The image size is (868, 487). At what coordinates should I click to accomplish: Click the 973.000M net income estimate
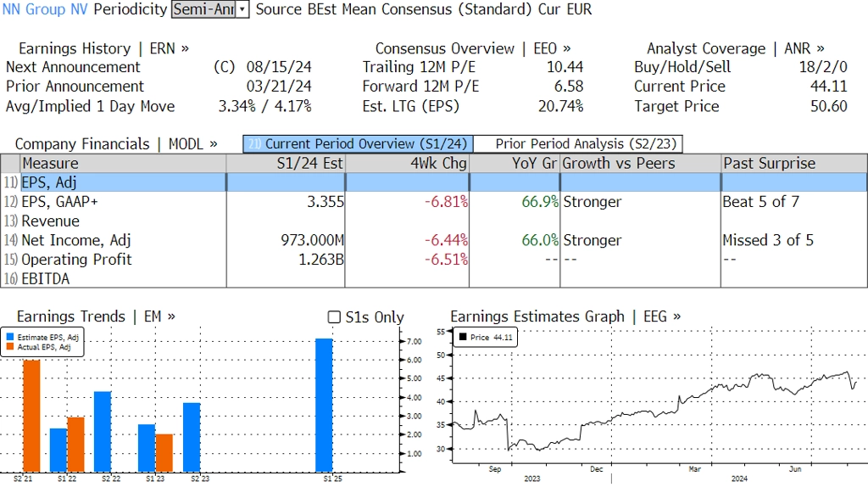click(x=312, y=240)
